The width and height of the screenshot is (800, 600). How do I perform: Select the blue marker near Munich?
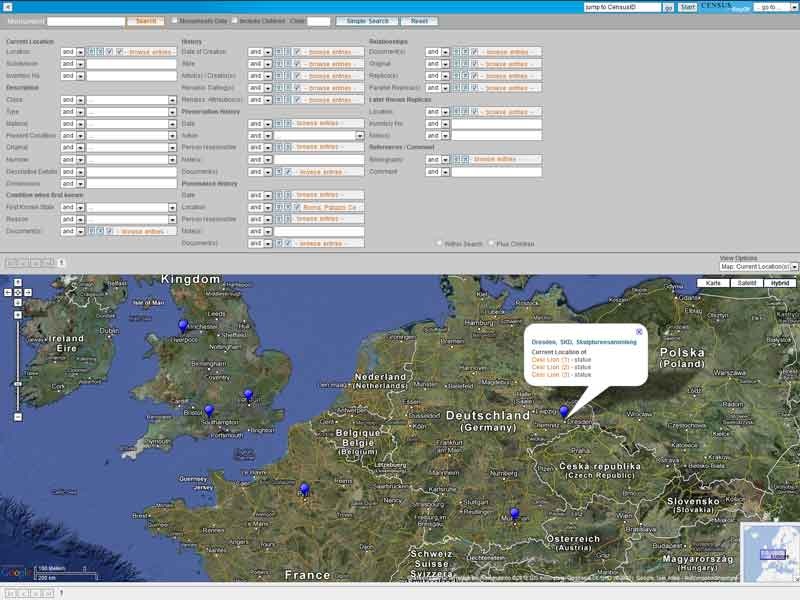point(514,513)
